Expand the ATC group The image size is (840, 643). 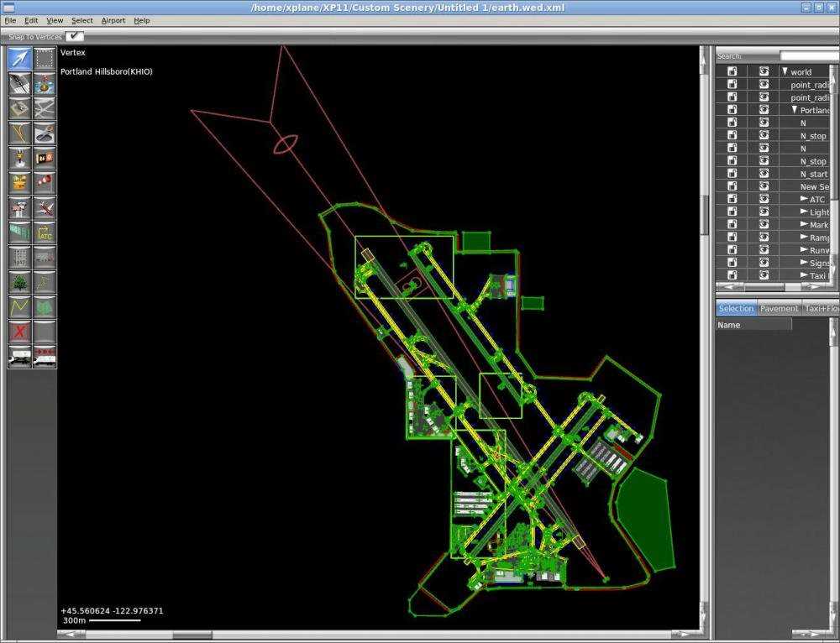[x=804, y=199]
